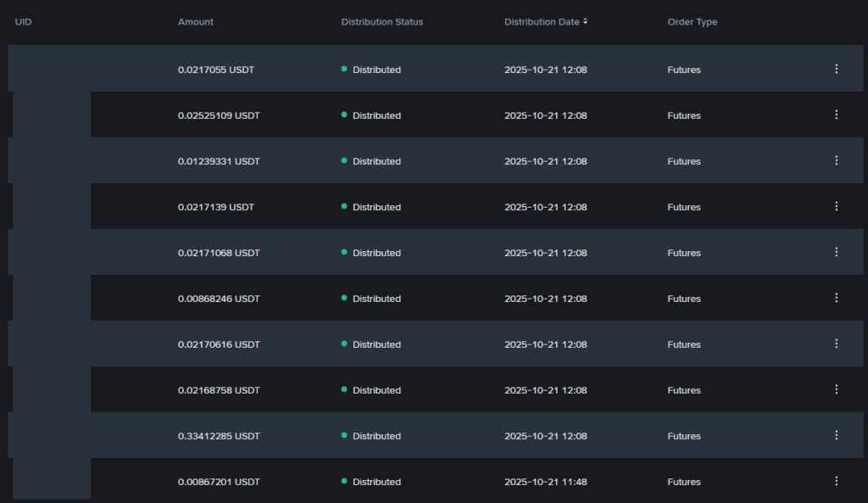Screen dimensions: 868x503
Task: Open more options for 0.0217139 USDT row
Action: 836,206
